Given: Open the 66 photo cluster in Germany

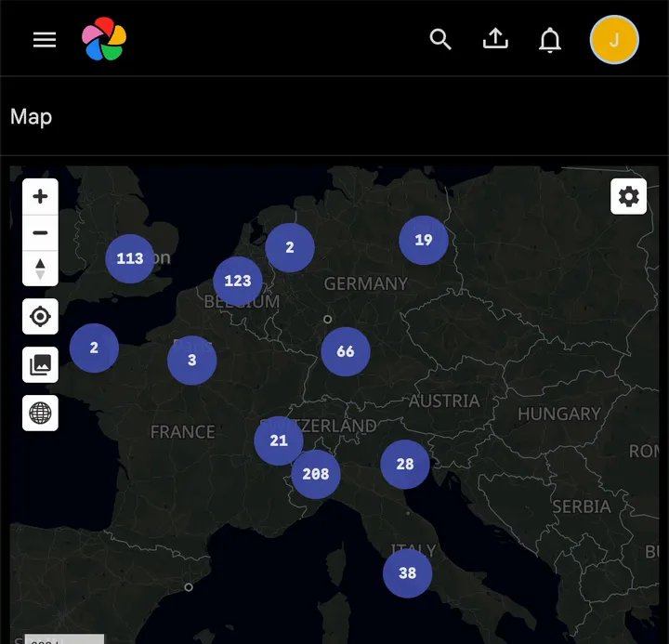Looking at the screenshot, I should [346, 351].
